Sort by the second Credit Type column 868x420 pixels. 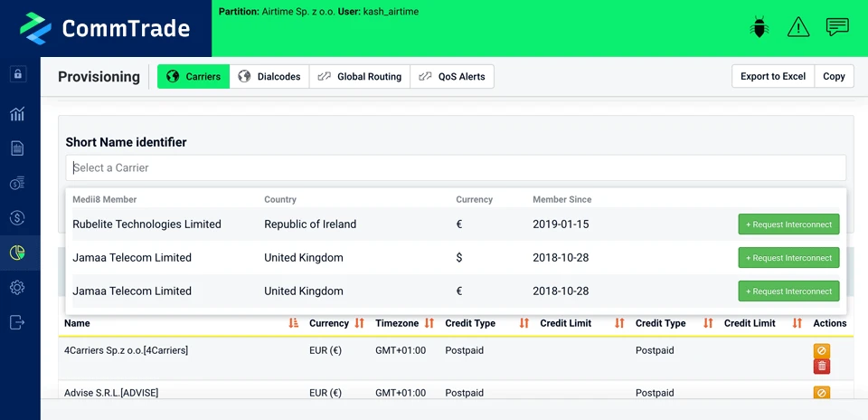click(x=708, y=323)
